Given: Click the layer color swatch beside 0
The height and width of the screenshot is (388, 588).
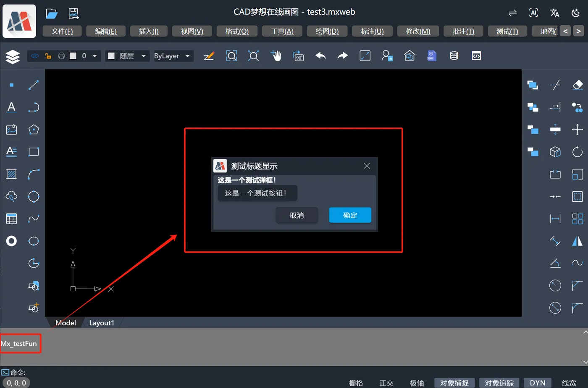Looking at the screenshot, I should click(x=73, y=56).
